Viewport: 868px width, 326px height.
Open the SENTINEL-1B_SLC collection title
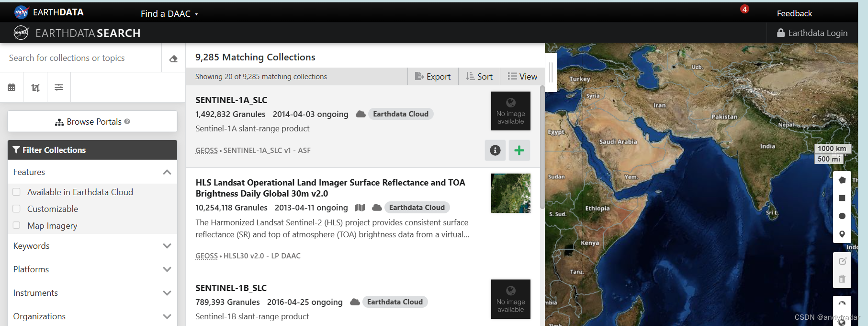coord(231,288)
